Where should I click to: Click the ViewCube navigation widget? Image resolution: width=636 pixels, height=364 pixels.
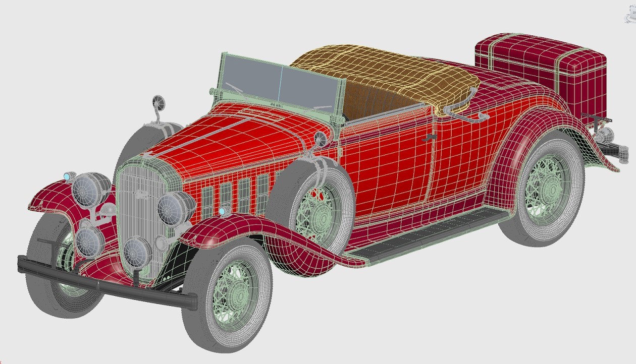coord(630,14)
